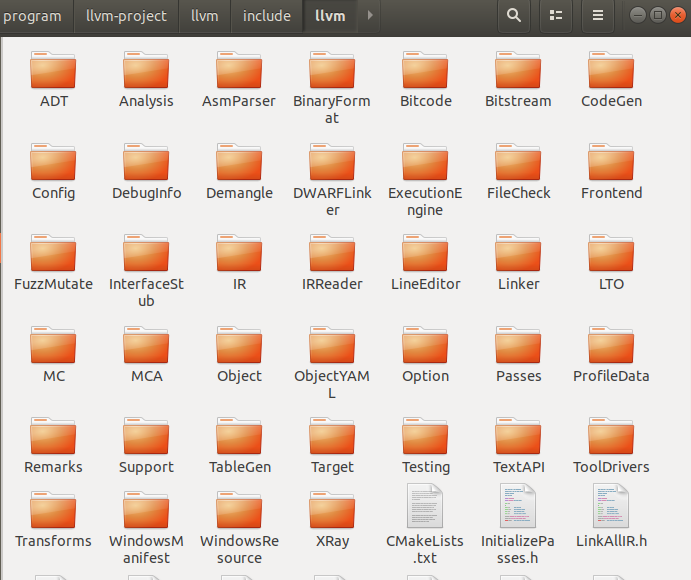Select the ToolDrivers folder
691x580 pixels.
point(611,446)
